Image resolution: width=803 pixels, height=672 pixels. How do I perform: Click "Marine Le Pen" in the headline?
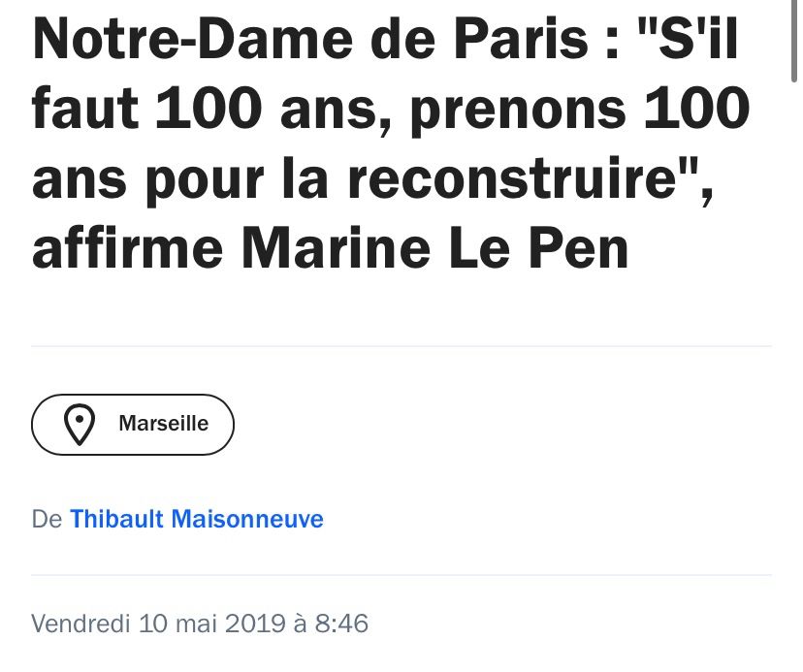(435, 248)
